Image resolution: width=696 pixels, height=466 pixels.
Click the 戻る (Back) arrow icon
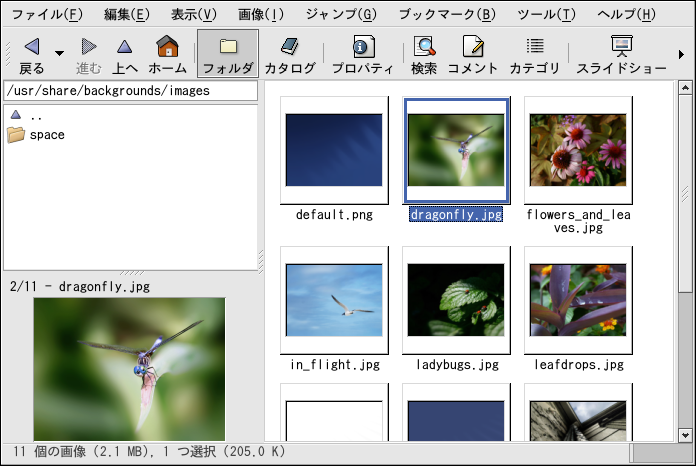click(x=32, y=47)
